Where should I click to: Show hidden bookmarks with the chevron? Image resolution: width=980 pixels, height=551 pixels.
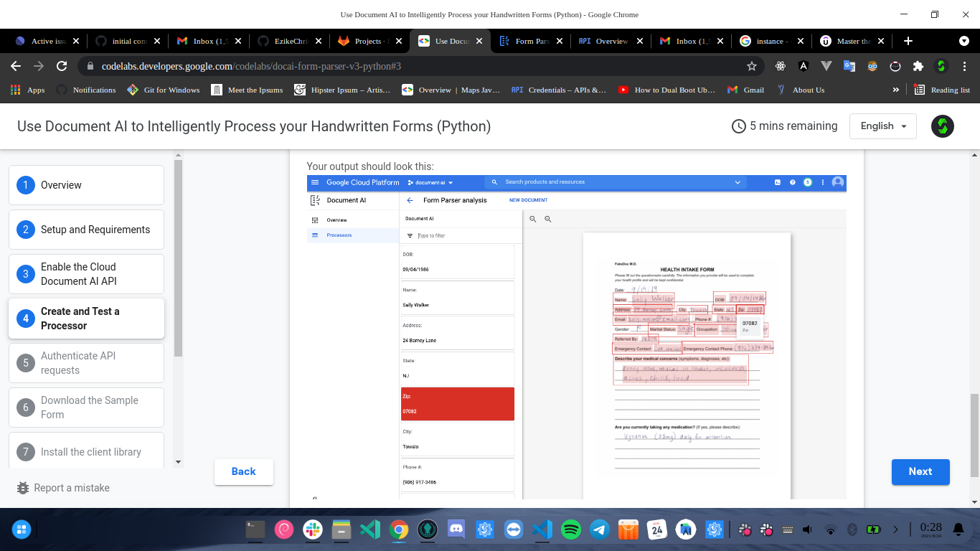click(x=895, y=90)
